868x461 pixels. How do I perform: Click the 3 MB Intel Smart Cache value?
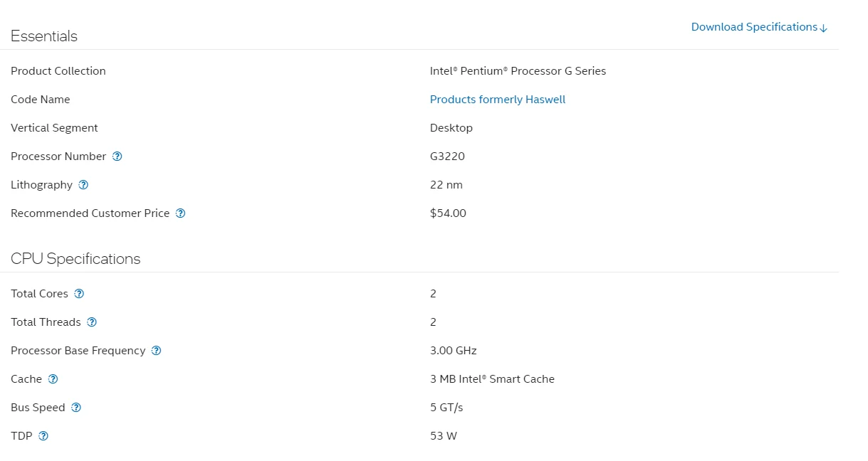492,379
